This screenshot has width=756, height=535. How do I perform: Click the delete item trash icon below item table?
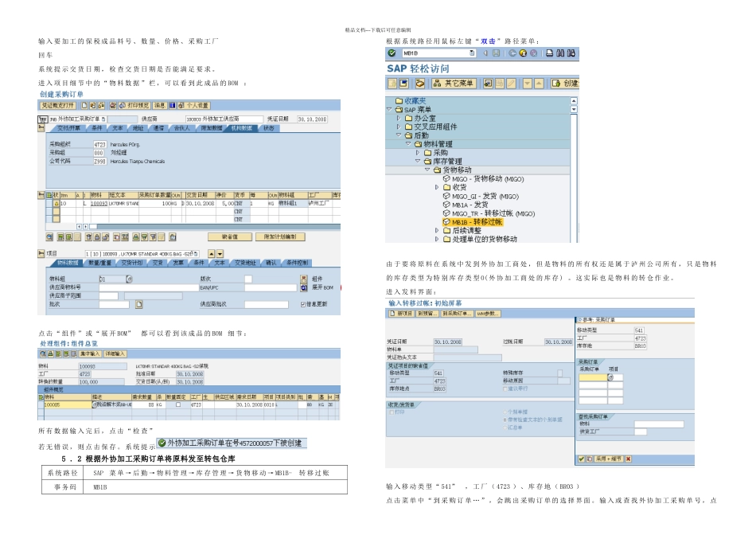[x=88, y=237]
